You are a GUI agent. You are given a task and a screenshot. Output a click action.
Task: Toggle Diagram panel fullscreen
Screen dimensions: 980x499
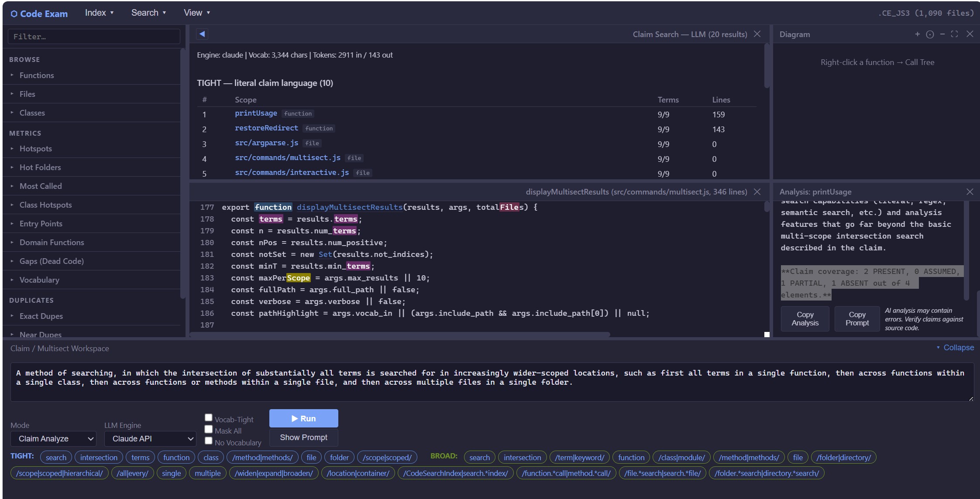click(954, 34)
